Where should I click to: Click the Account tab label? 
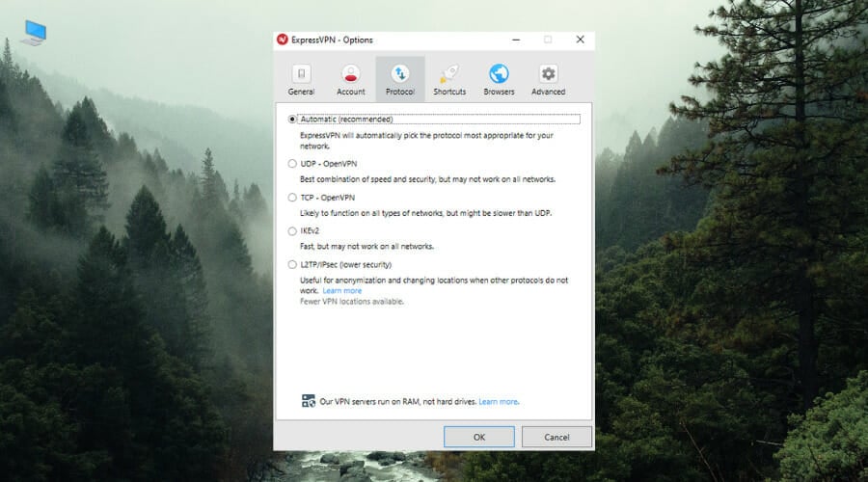[x=351, y=92]
